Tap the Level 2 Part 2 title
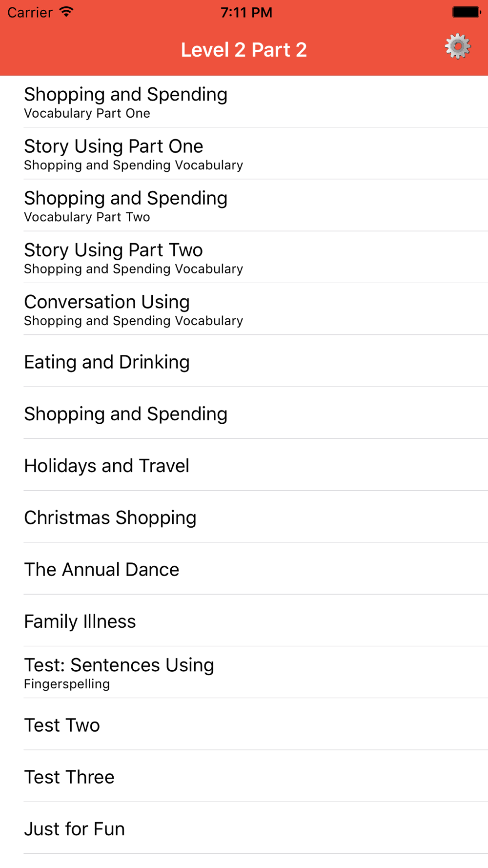Screen dimensions: 488x868 [244, 50]
